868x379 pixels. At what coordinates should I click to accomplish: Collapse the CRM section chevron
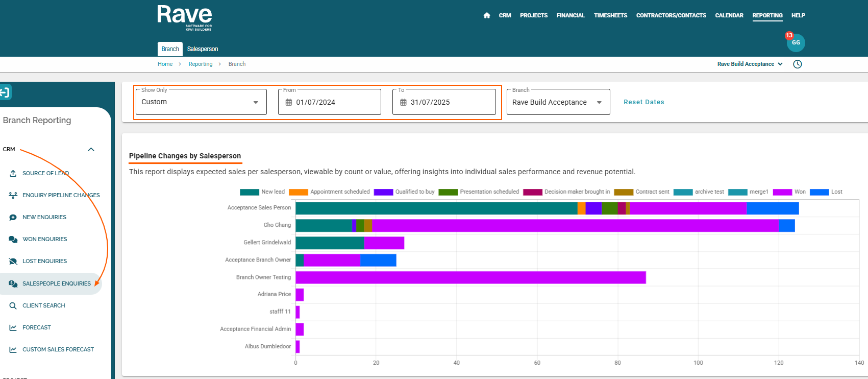tap(91, 150)
